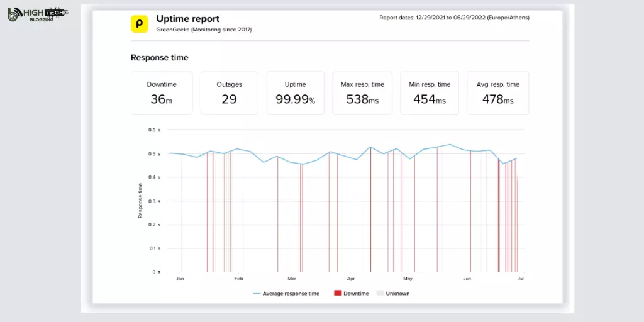Screen dimensions: 644x322
Task: Click the Jul x-axis label
Action: [x=521, y=279]
